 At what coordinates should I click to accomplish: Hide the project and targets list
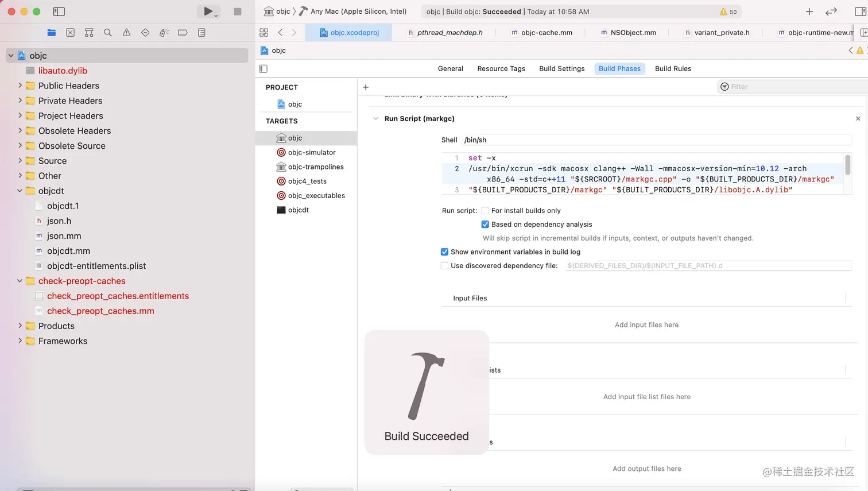263,69
